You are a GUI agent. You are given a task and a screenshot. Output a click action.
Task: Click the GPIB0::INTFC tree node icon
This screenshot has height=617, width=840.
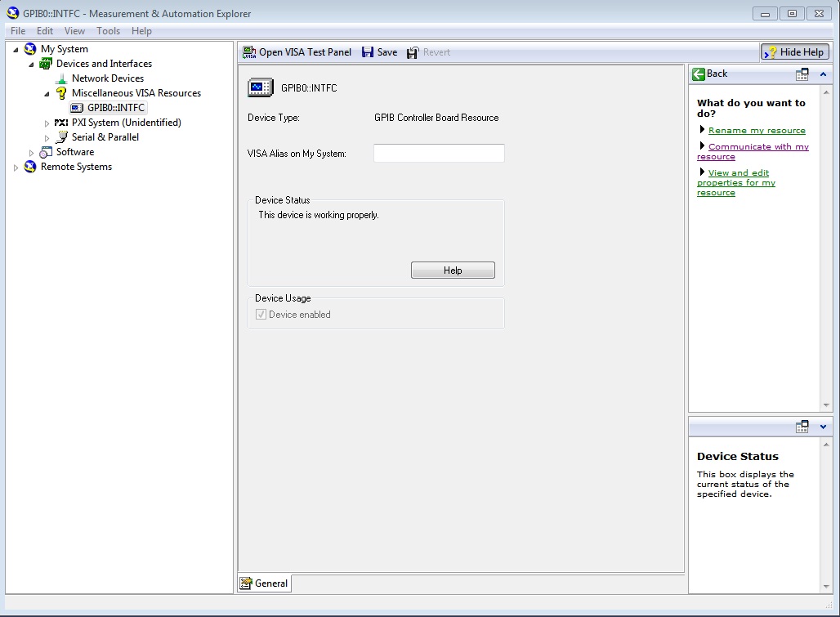tap(77, 108)
